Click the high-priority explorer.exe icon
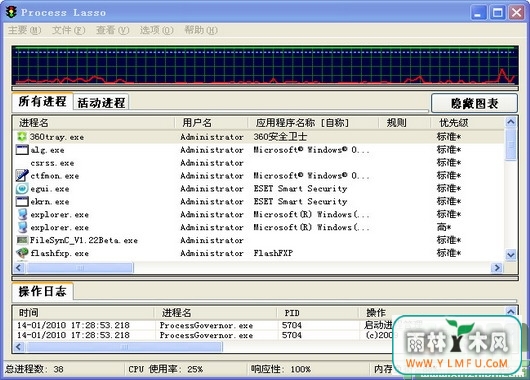Screen dimensions: 530x380 click(x=22, y=227)
